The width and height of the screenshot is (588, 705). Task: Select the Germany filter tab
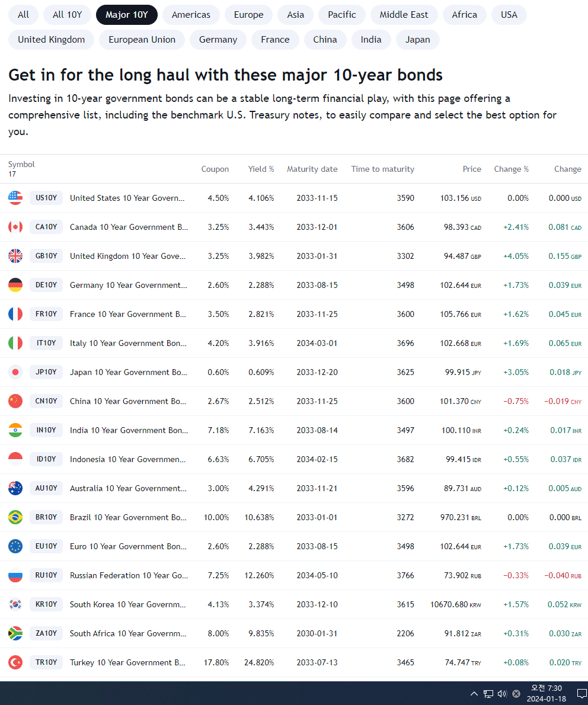tap(218, 40)
